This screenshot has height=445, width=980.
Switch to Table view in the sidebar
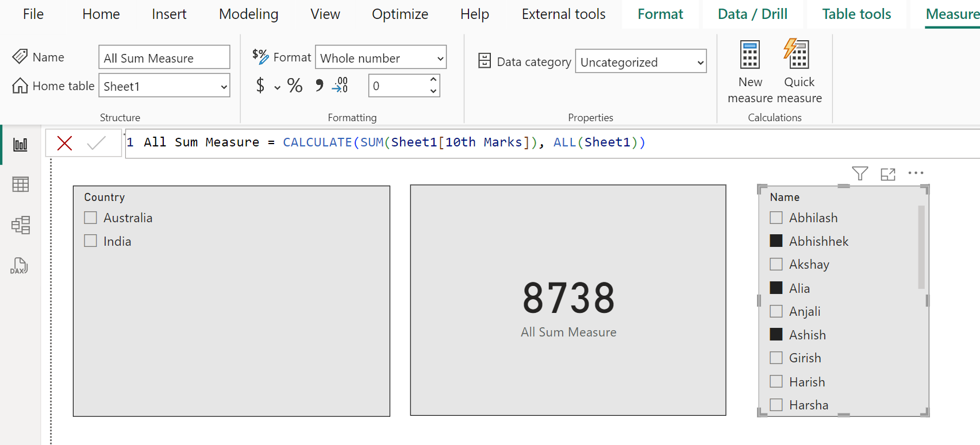pos(20,184)
